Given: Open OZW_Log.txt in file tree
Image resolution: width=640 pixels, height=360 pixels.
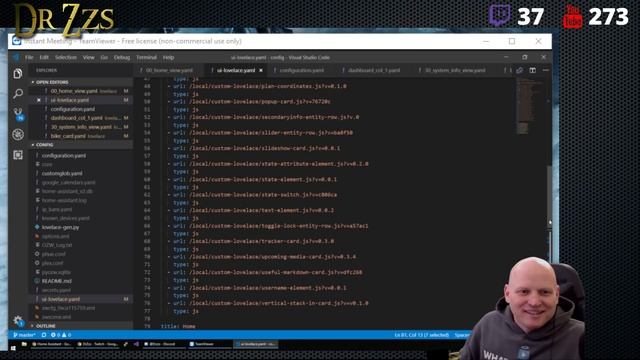Looking at the screenshot, I should [x=80, y=245].
